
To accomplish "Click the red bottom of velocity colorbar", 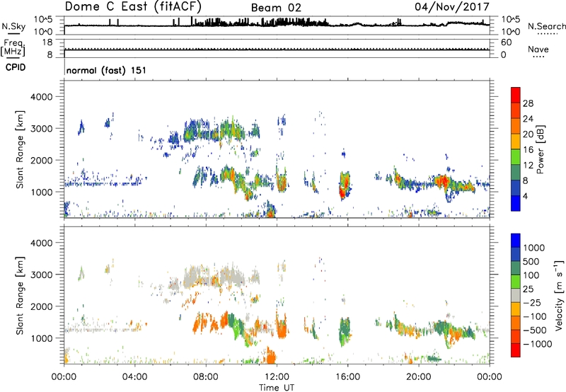I will [516, 350].
